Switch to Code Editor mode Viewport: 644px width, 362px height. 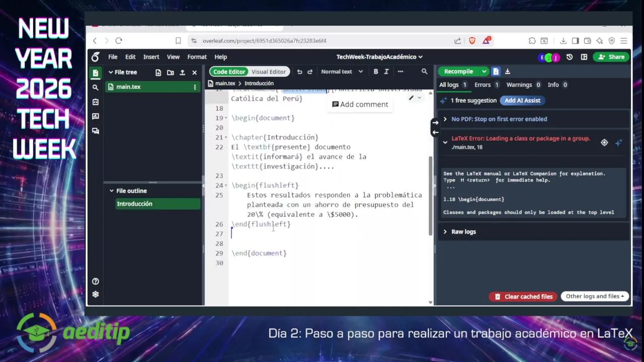tap(229, 71)
